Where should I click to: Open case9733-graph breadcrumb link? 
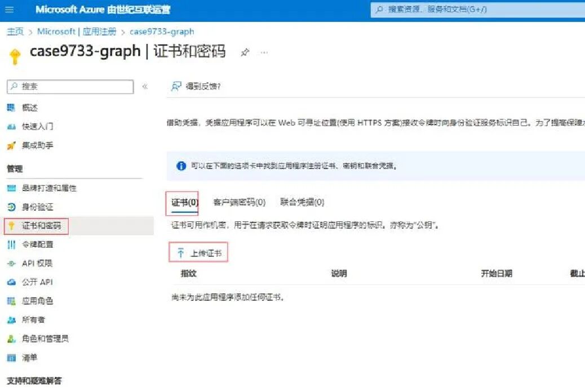pos(162,32)
